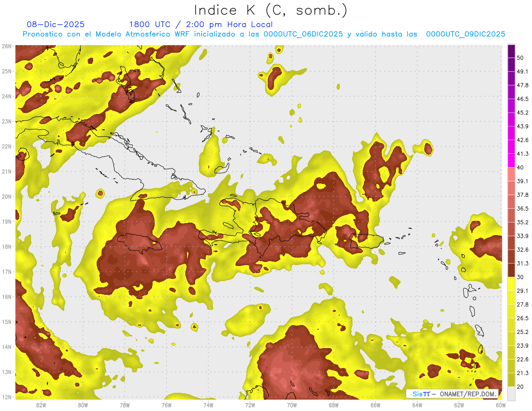Click the 45.2 value on the color scale
The image size is (532, 411).
pyautogui.click(x=523, y=113)
